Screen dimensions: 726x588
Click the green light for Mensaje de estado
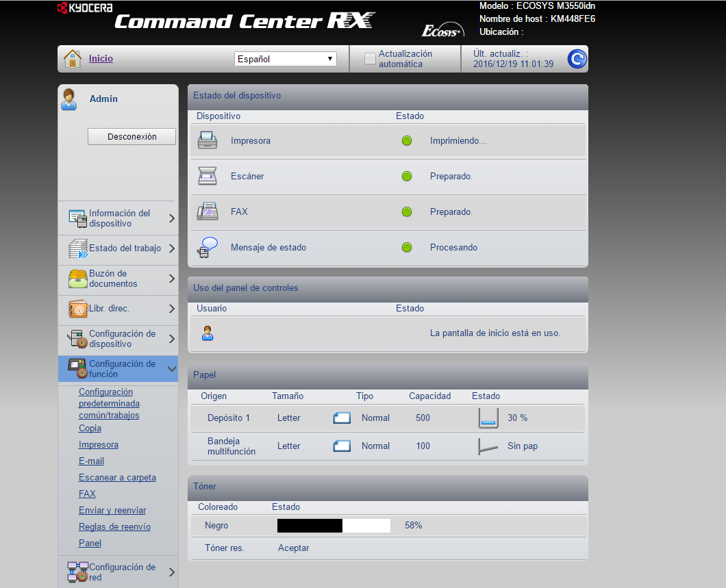[x=407, y=248]
